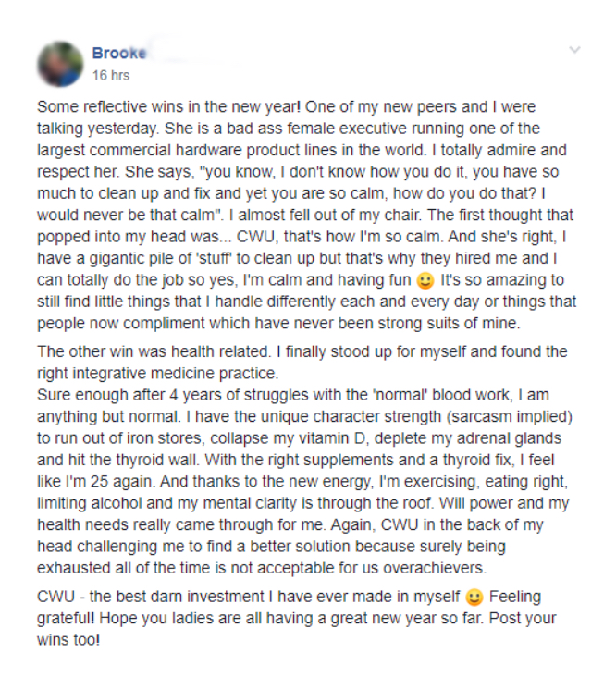The width and height of the screenshot is (616, 690).
Task: Click the smiley emoji after 'in myself'
Action: tap(474, 598)
